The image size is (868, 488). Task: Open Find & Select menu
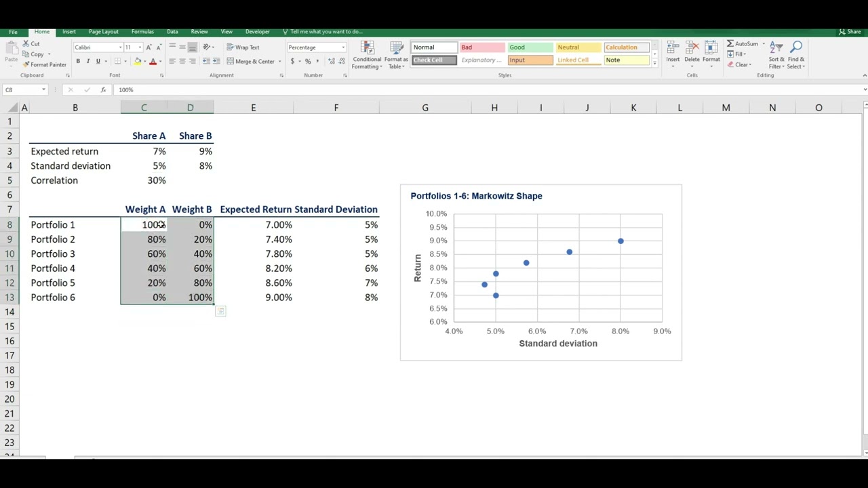click(796, 55)
